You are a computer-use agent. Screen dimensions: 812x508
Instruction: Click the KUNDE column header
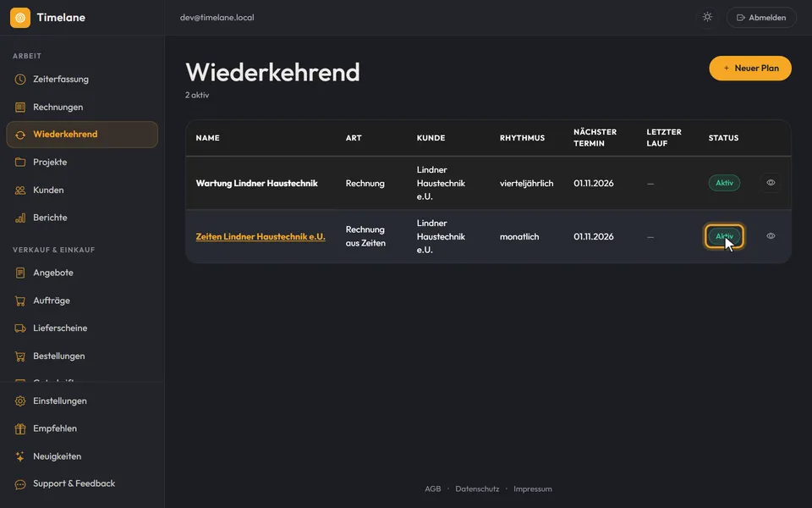[x=431, y=138]
